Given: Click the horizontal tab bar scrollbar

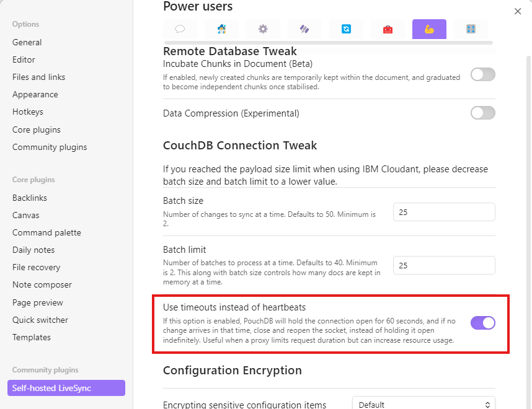Looking at the screenshot, I should (x=328, y=43).
